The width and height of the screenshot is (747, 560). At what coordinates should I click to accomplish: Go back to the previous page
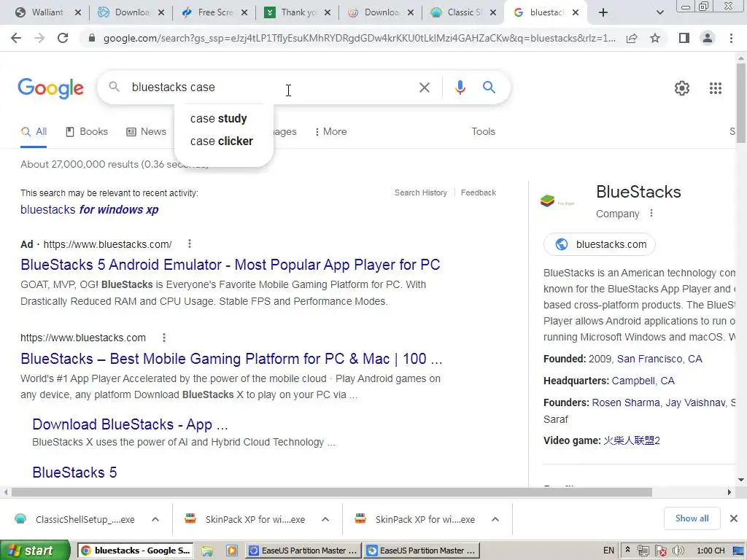point(16,38)
